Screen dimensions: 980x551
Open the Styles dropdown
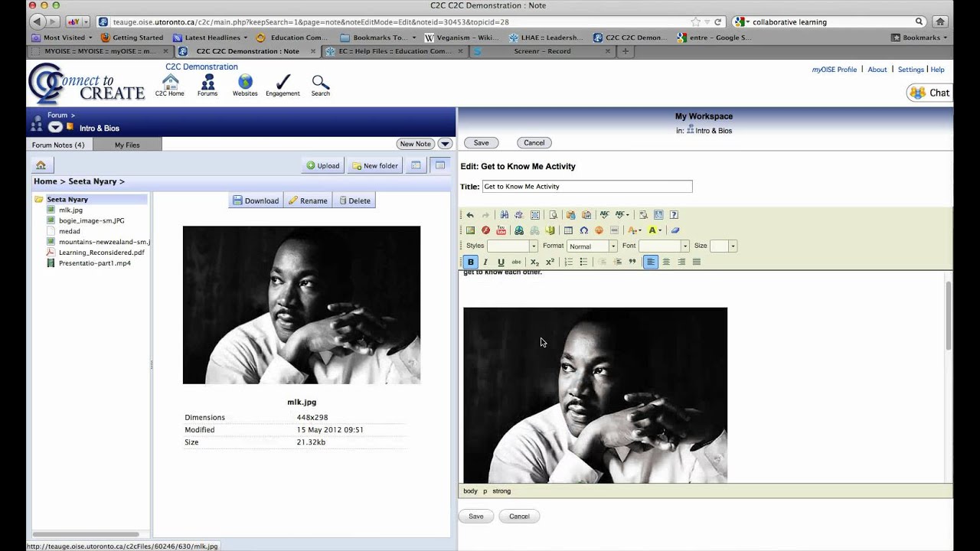coord(512,246)
